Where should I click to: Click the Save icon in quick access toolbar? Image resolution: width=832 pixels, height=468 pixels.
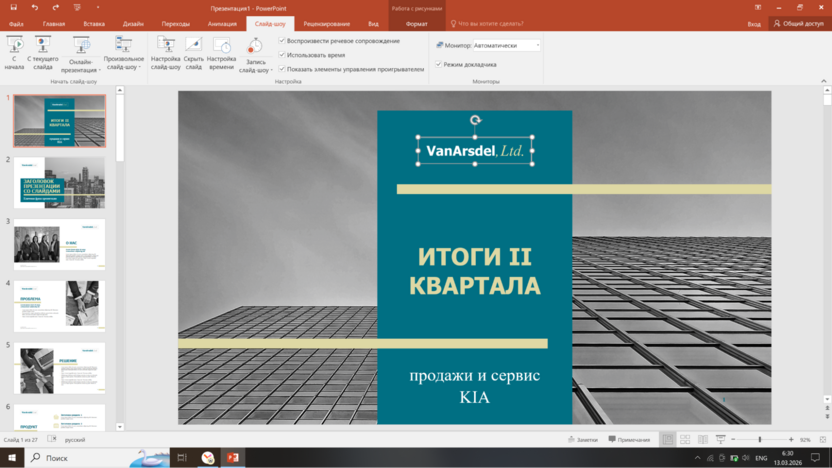pos(13,7)
